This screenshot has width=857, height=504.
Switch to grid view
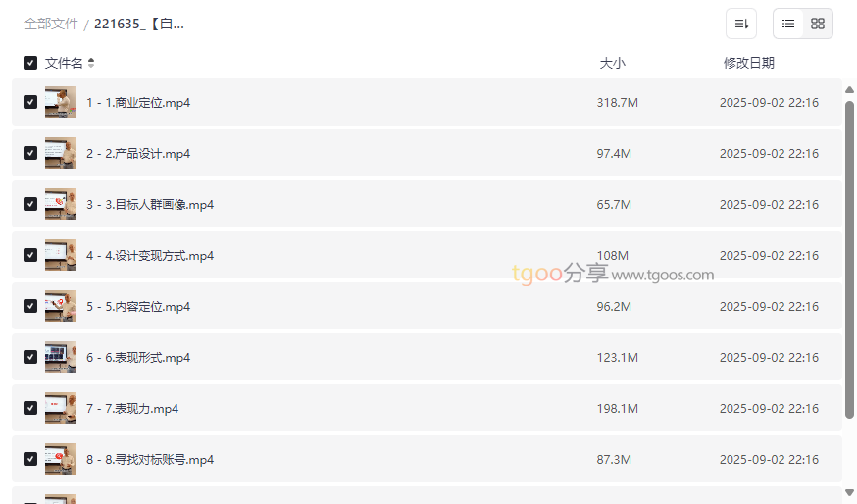(x=818, y=24)
